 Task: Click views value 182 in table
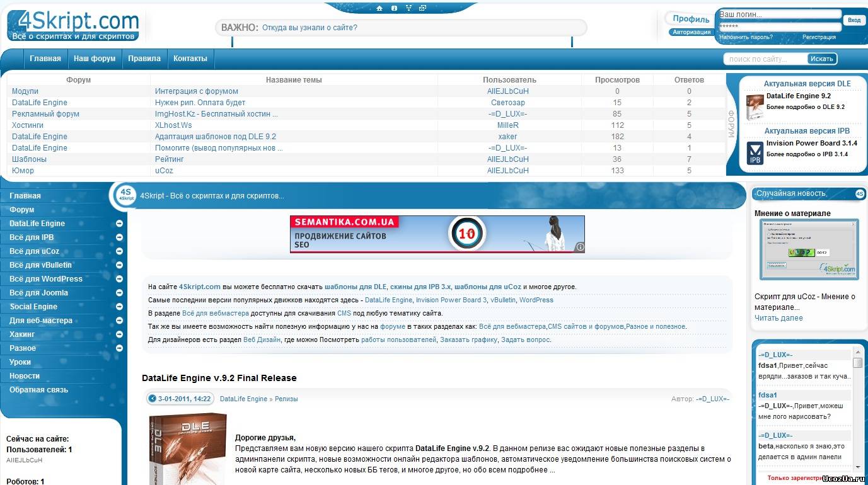coord(617,137)
